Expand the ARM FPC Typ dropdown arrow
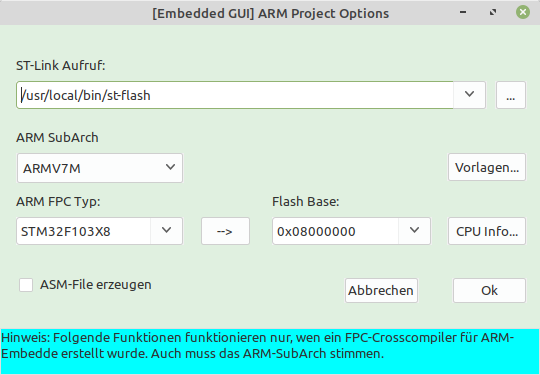This screenshot has height=375, width=540. 166,231
